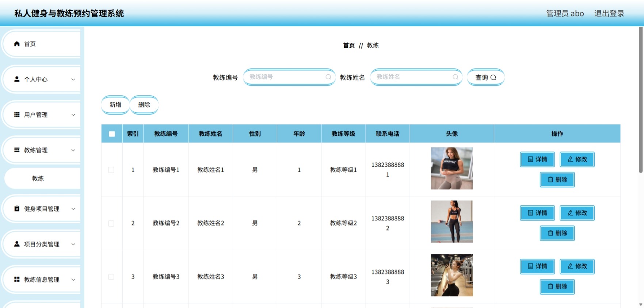Click the 健身项目管理 clipboard icon
Viewport: 644px width, 308px height.
click(x=17, y=209)
